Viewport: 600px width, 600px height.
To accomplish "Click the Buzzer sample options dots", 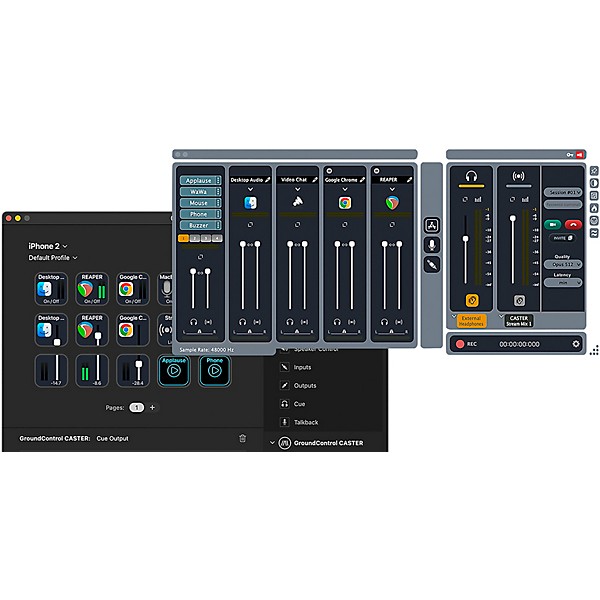I will tap(218, 225).
